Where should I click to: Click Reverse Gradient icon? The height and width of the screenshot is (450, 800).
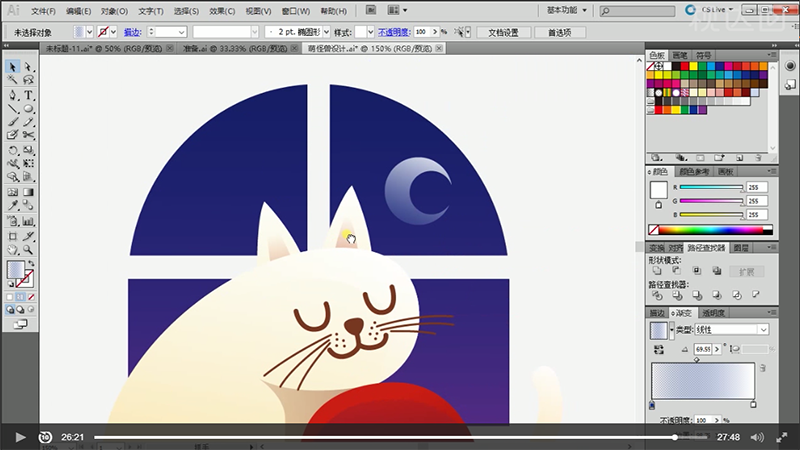coord(659,349)
